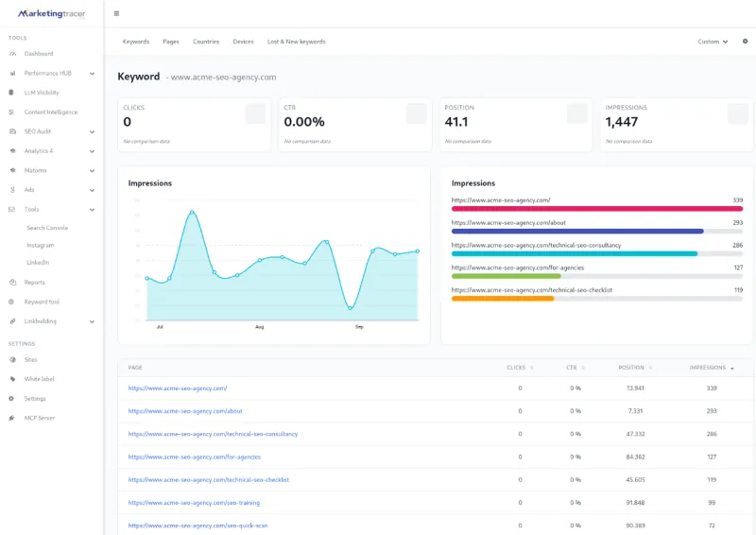
Task: Click the Sites globe icon
Action: pyautogui.click(x=12, y=360)
